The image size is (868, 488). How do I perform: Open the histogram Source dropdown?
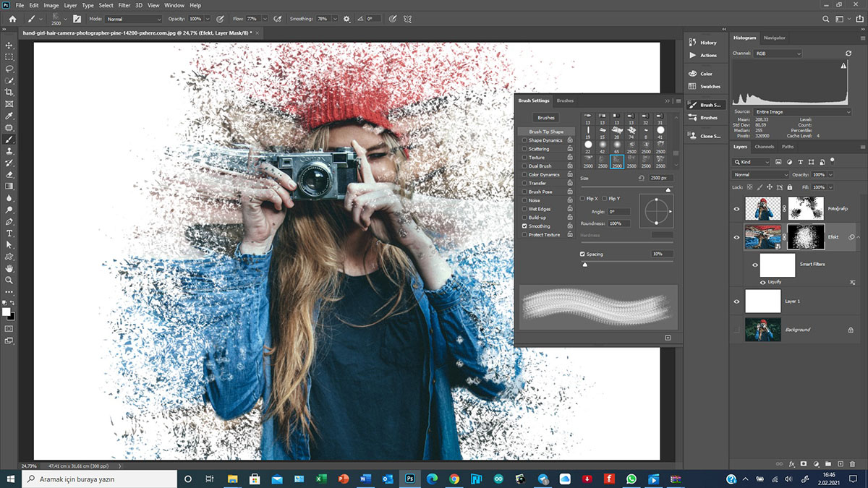[801, 112]
